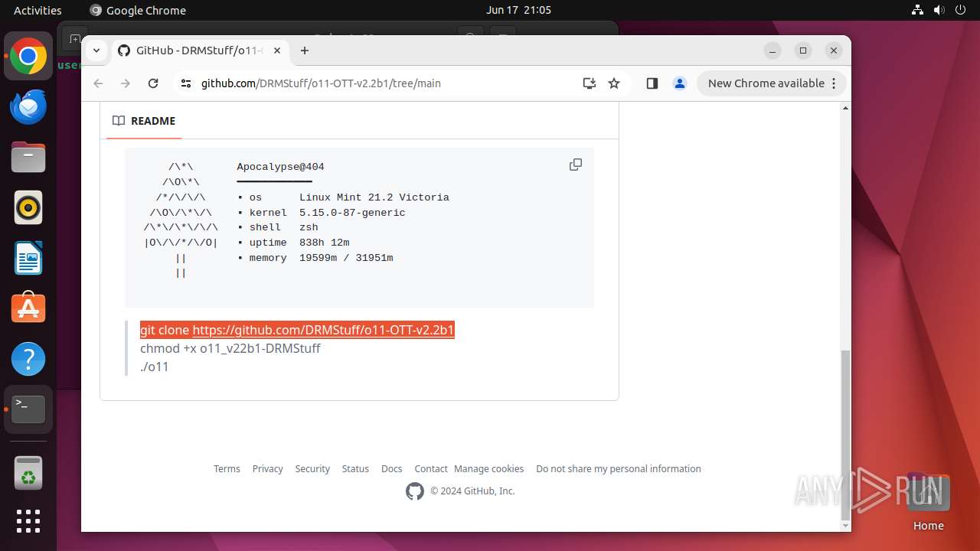
Task: Open Google Chrome from the dock
Action: (x=28, y=57)
